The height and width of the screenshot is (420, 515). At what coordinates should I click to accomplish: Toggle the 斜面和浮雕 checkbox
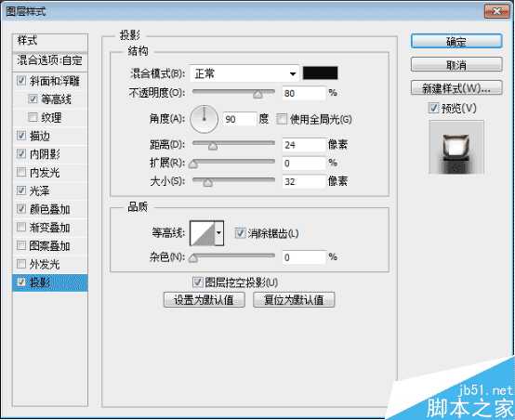click(x=21, y=81)
